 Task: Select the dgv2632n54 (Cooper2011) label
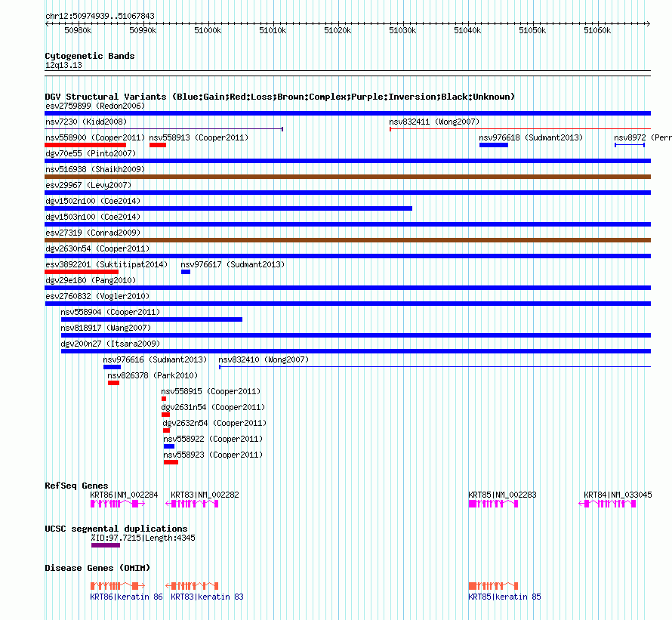click(x=214, y=423)
